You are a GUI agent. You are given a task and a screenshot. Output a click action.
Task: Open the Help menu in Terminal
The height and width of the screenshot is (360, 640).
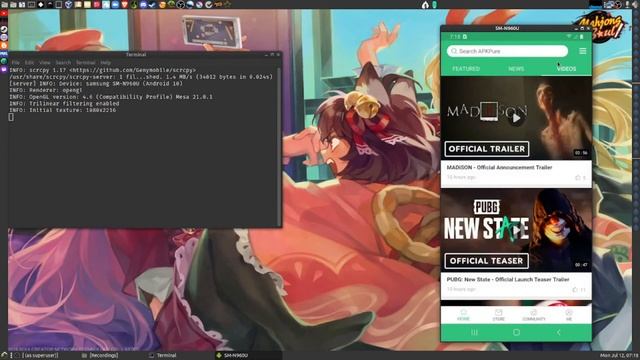coord(106,62)
